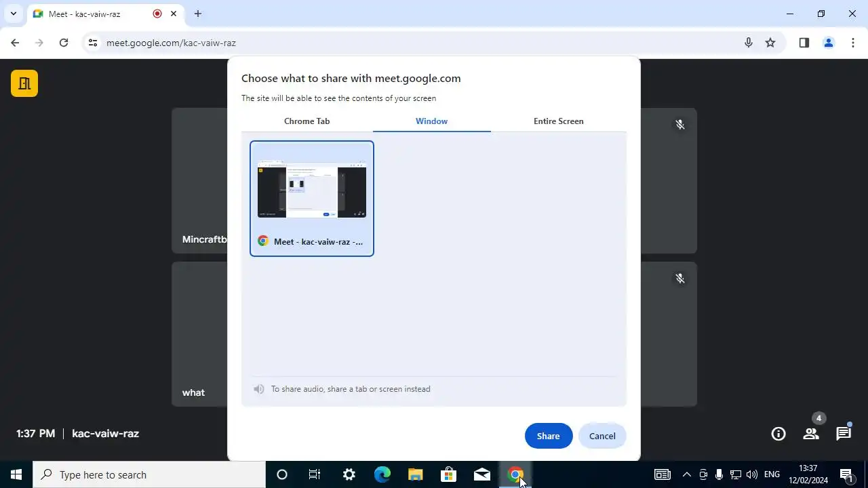Click the Share button
868x488 pixels.
(549, 436)
